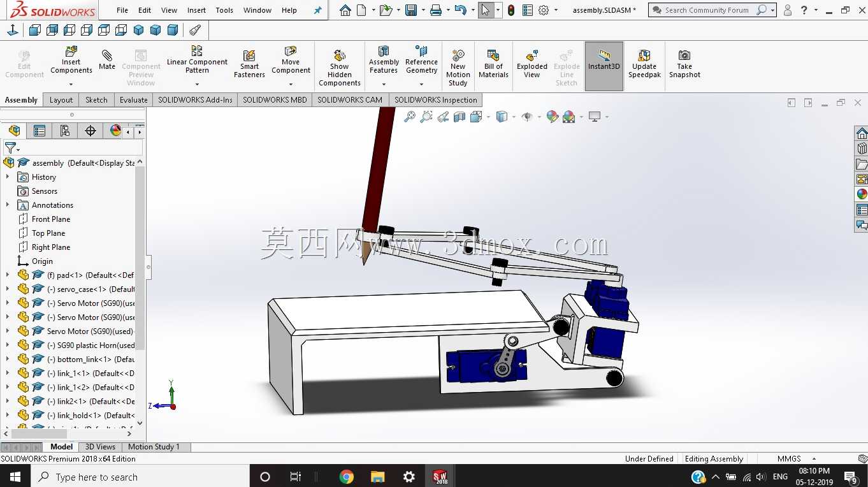
Task: Open View Palette in task pane
Action: (x=862, y=179)
